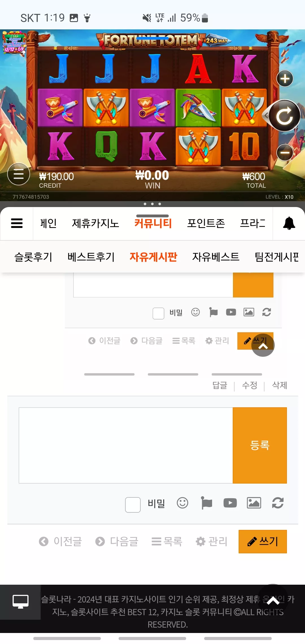Focus the large comment text field
This screenshot has width=305, height=644.
click(126, 445)
